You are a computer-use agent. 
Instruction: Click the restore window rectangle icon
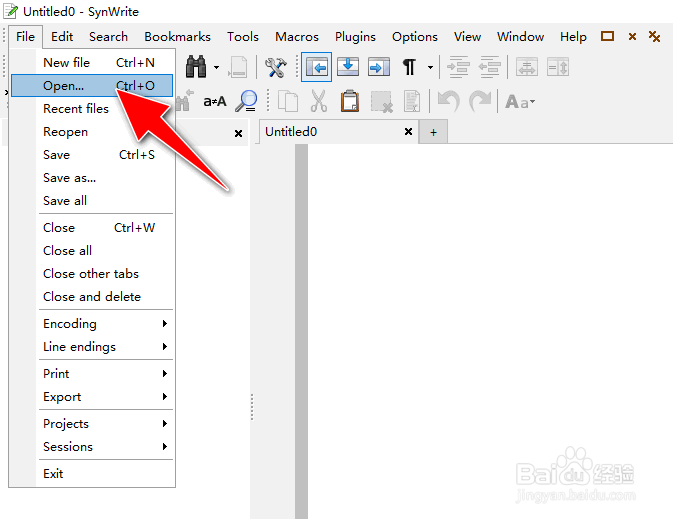click(x=607, y=36)
